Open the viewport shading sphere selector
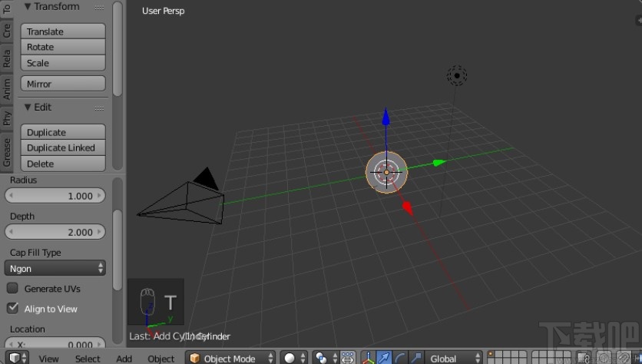Viewport: 642px width, 364px height. pyautogui.click(x=294, y=359)
